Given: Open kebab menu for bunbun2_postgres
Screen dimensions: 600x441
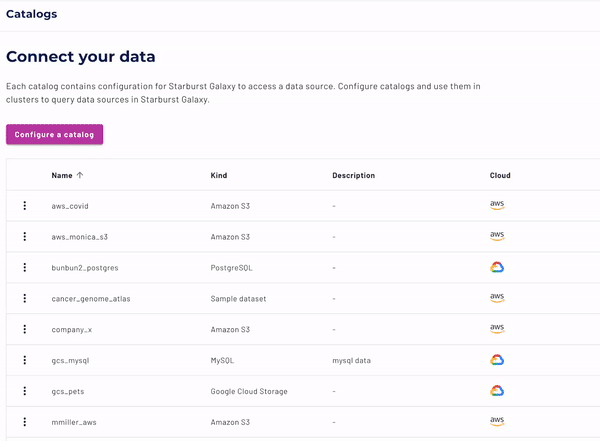Looking at the screenshot, I should (25, 268).
